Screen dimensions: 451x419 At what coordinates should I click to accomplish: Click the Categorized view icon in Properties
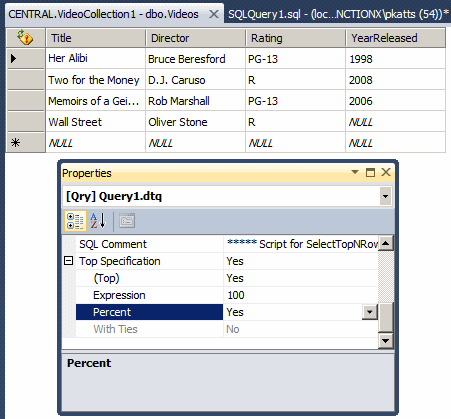tap(75, 221)
